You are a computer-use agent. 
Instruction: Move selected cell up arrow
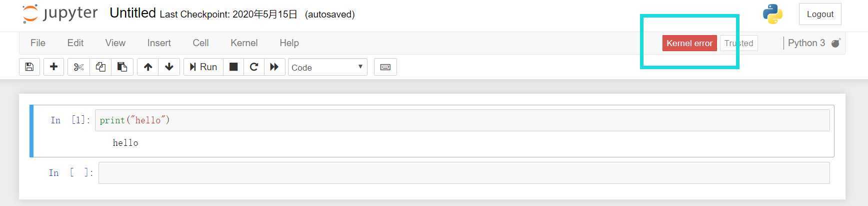click(148, 67)
